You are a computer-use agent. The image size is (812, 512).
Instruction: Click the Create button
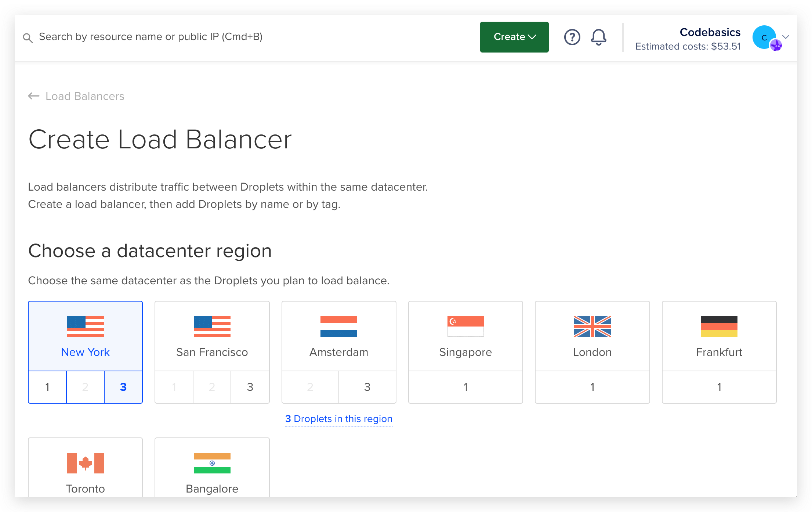[513, 37]
